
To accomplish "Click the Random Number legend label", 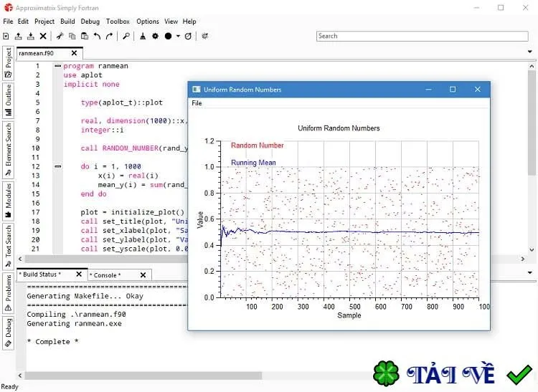I will coord(258,145).
